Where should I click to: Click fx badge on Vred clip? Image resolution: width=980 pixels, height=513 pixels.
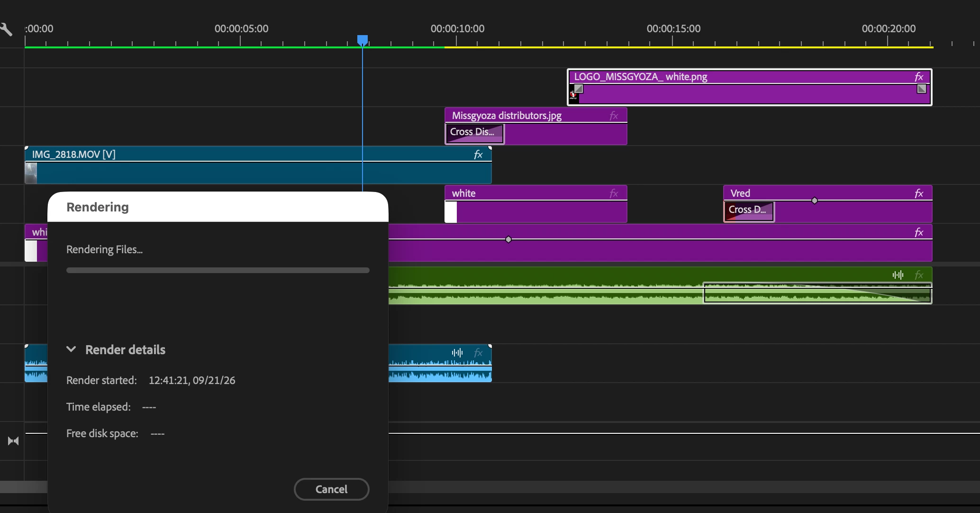919,193
